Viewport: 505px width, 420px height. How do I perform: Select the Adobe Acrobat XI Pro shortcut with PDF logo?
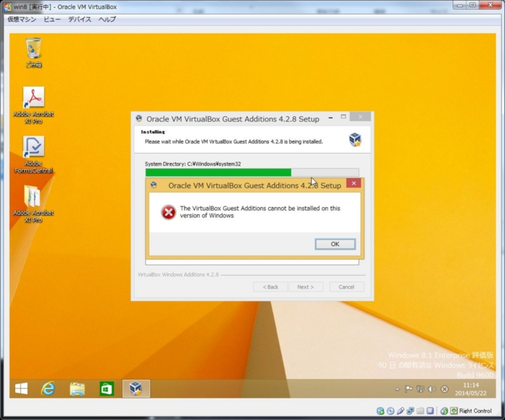click(x=33, y=105)
